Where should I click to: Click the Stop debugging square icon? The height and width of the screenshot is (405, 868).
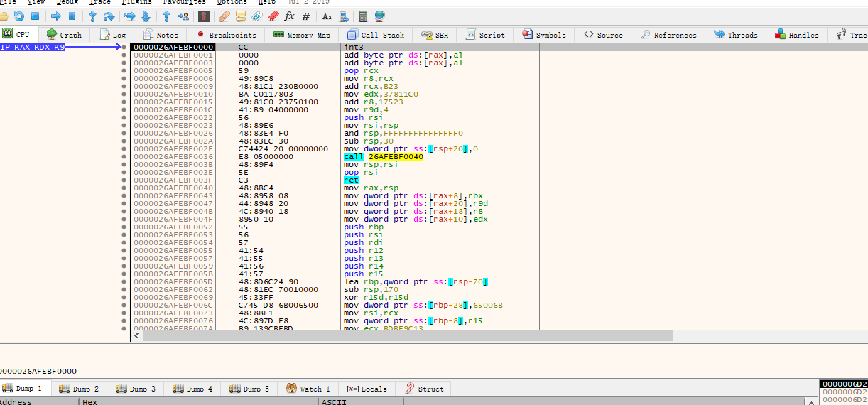pos(36,16)
